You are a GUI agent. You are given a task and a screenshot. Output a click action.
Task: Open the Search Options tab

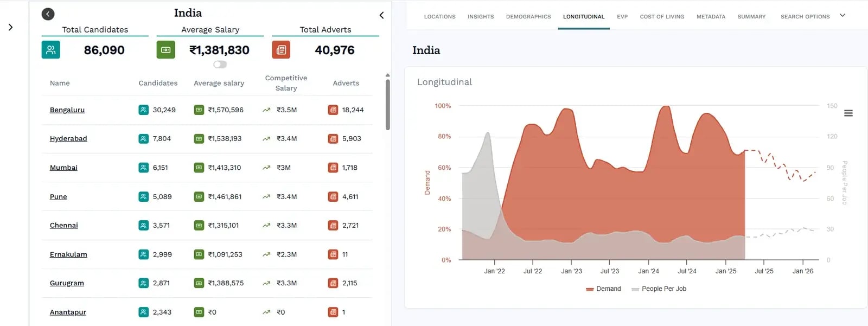(x=805, y=17)
